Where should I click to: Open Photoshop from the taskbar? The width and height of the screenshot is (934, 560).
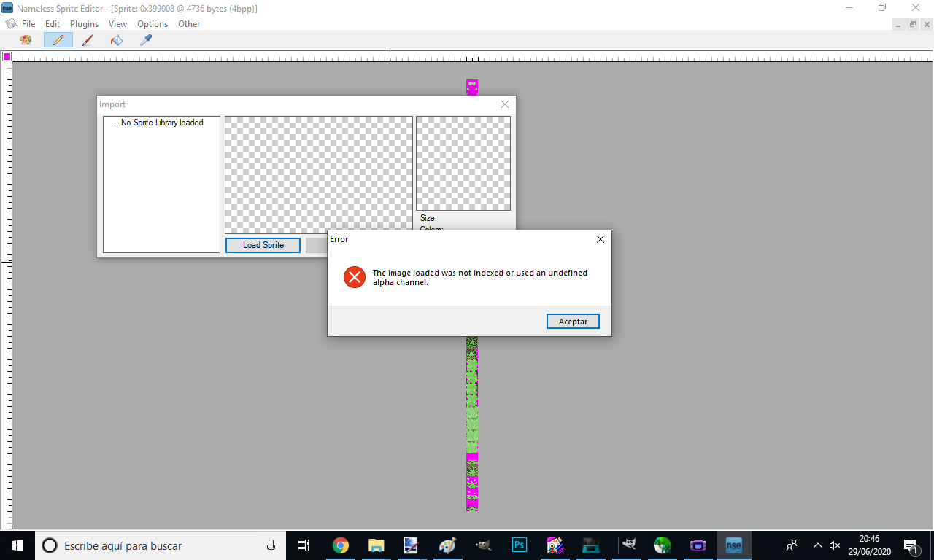coord(519,545)
